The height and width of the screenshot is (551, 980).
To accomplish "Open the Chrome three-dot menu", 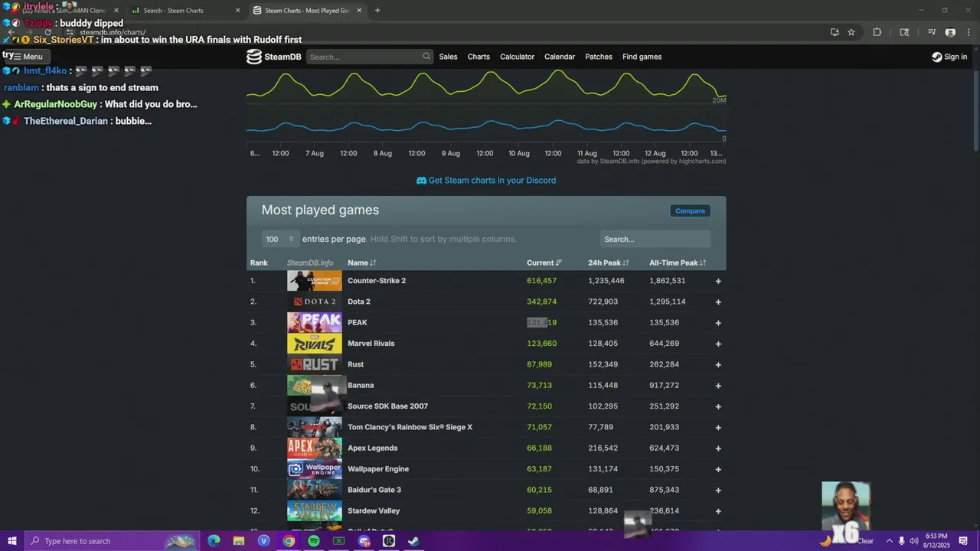I will click(x=967, y=32).
